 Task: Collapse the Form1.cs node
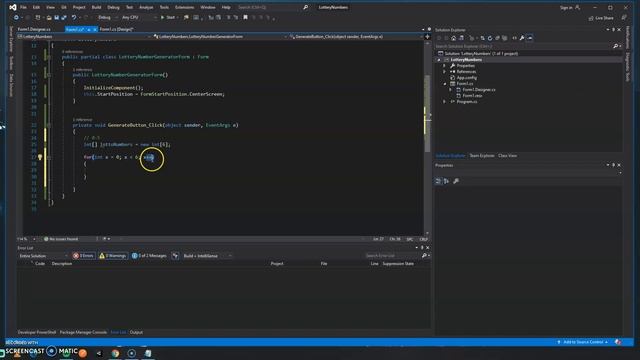444,84
